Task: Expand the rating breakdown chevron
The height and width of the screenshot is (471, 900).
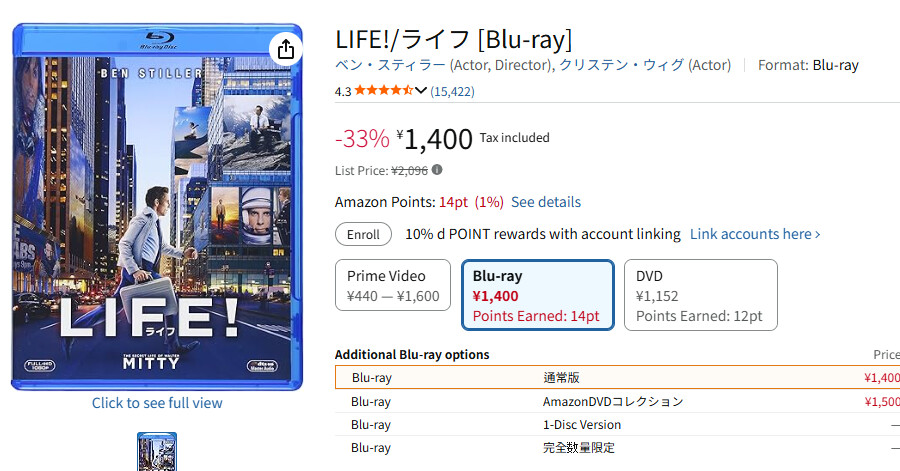Action: pos(421,91)
